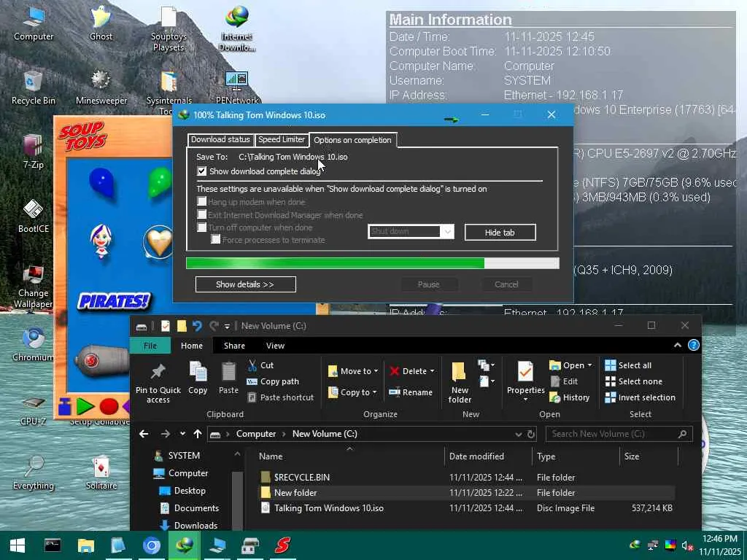
Task: Click Copy path in the ribbon
Action: tap(273, 381)
